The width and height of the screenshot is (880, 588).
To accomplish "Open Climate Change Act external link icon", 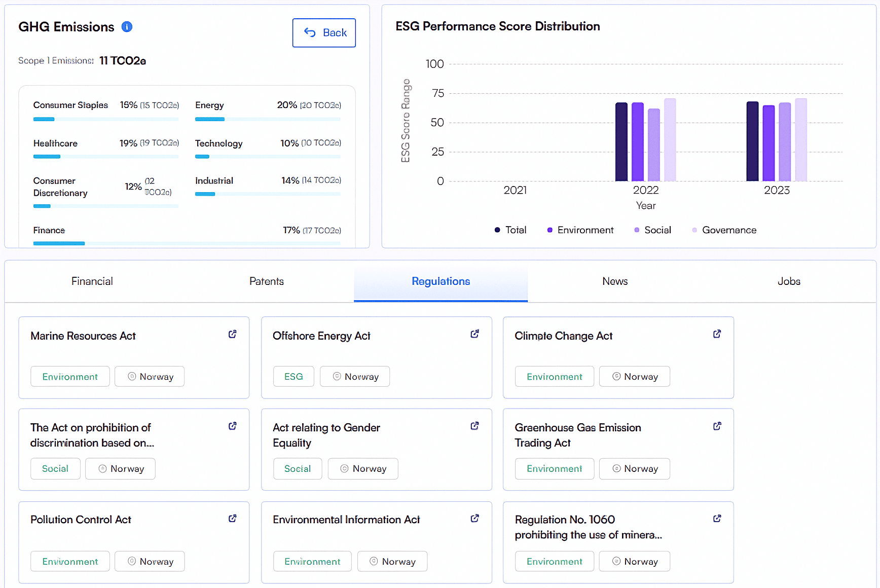I will pyautogui.click(x=717, y=334).
